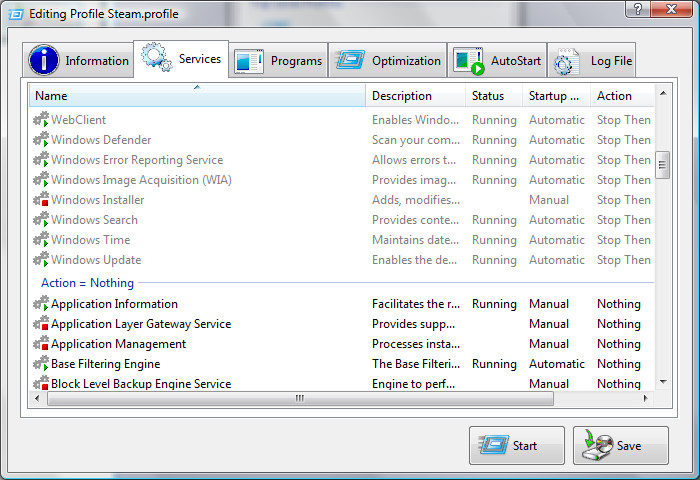Screen dimensions: 700x480
Task: Switch to the AutoStart tab
Action: 497,61
